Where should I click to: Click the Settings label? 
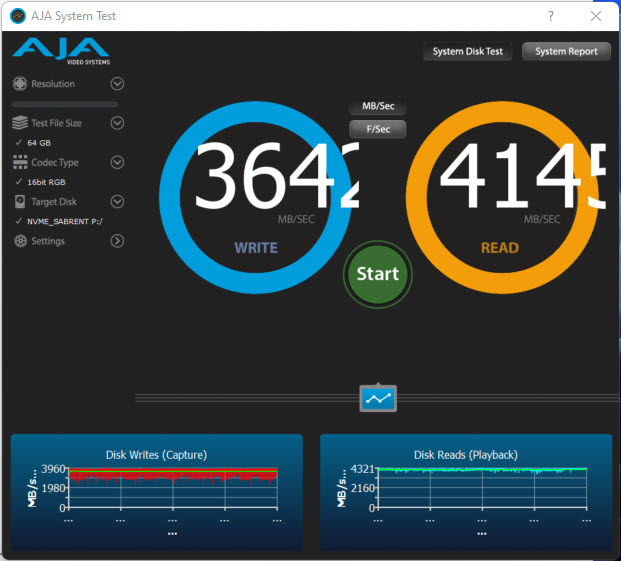pyautogui.click(x=48, y=241)
